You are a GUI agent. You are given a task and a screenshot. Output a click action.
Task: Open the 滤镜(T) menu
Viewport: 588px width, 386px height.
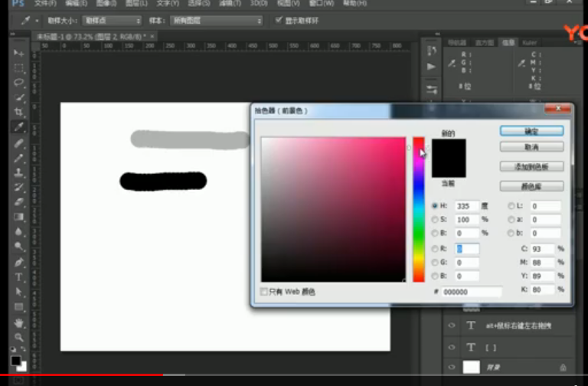(230, 3)
